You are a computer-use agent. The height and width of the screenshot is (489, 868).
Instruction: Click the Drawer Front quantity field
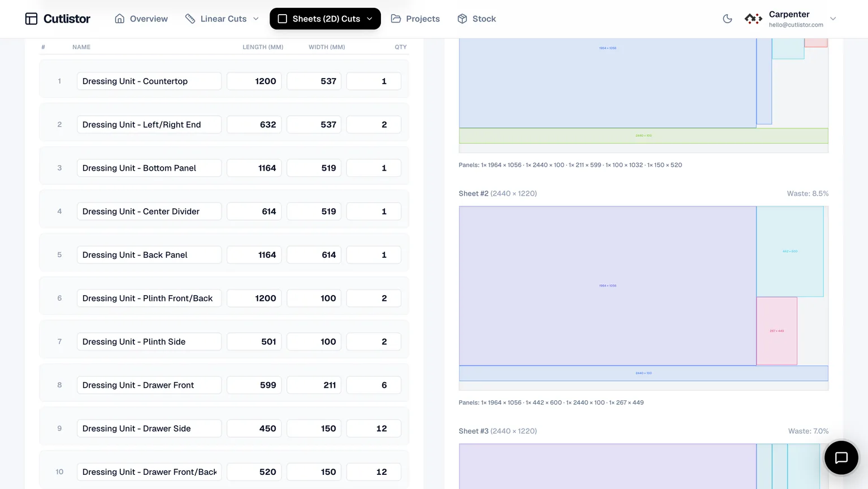coord(374,385)
